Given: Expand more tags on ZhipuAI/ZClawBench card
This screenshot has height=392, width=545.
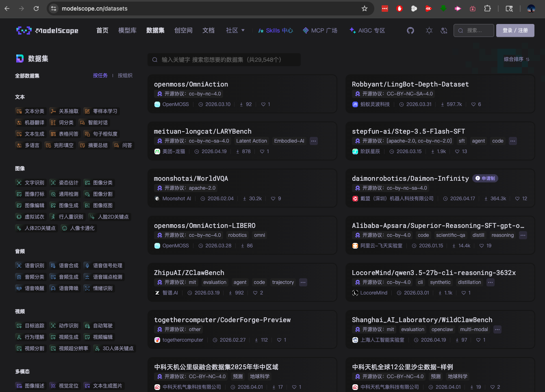Looking at the screenshot, I should (303, 282).
